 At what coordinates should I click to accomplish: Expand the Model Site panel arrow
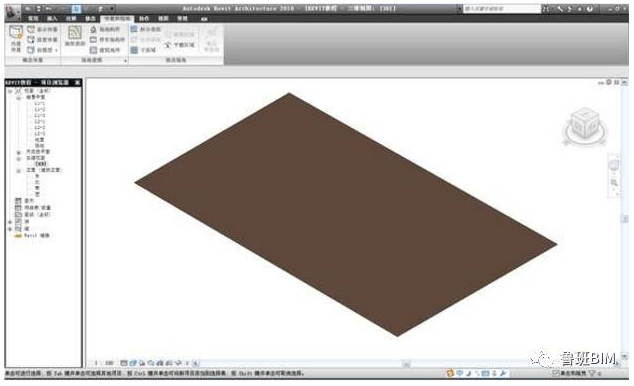125,60
